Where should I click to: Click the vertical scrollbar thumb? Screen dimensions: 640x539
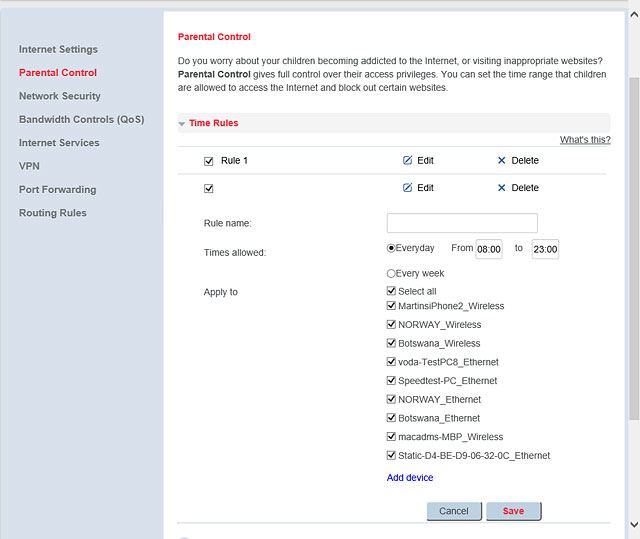[634, 248]
